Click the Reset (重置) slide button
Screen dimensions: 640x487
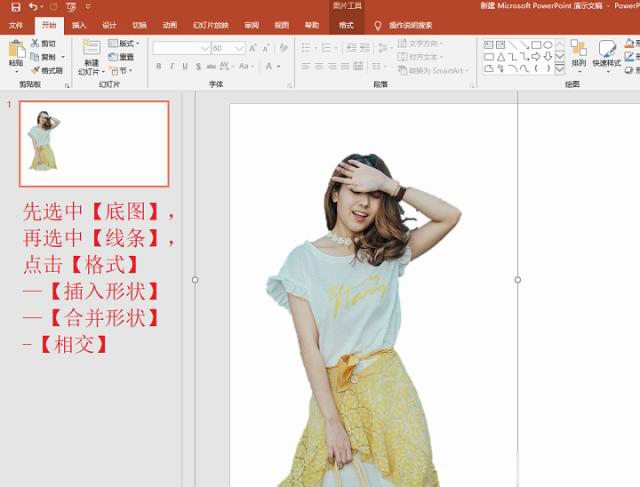122,57
